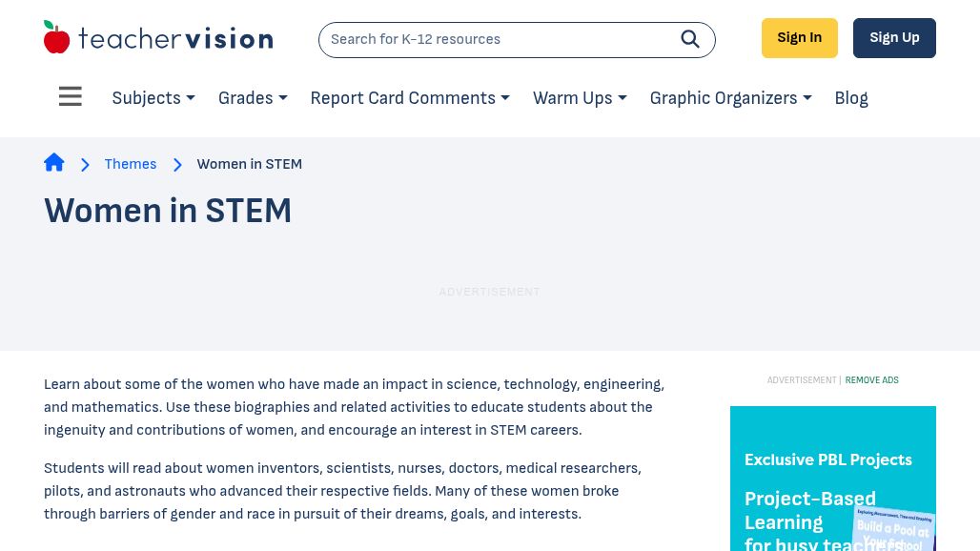This screenshot has height=551, width=980.
Task: Click the Sign Up button
Action: pyautogui.click(x=894, y=38)
